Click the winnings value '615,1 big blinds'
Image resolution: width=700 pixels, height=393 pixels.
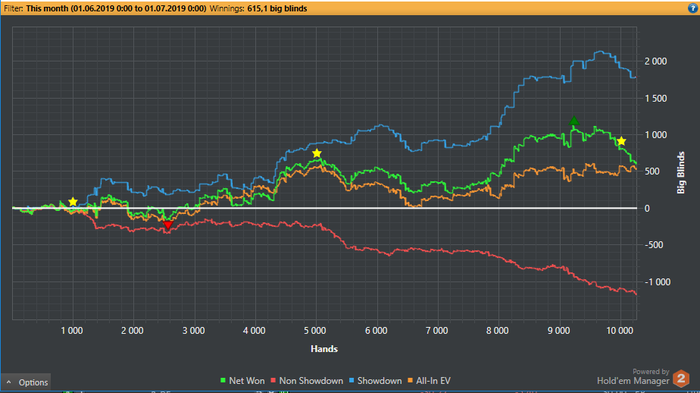coord(277,8)
